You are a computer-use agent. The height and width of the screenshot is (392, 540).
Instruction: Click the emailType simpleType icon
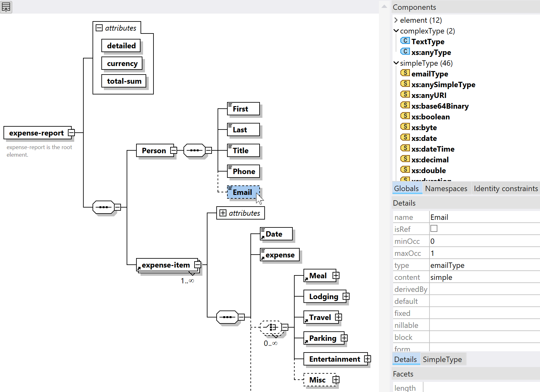[405, 73]
